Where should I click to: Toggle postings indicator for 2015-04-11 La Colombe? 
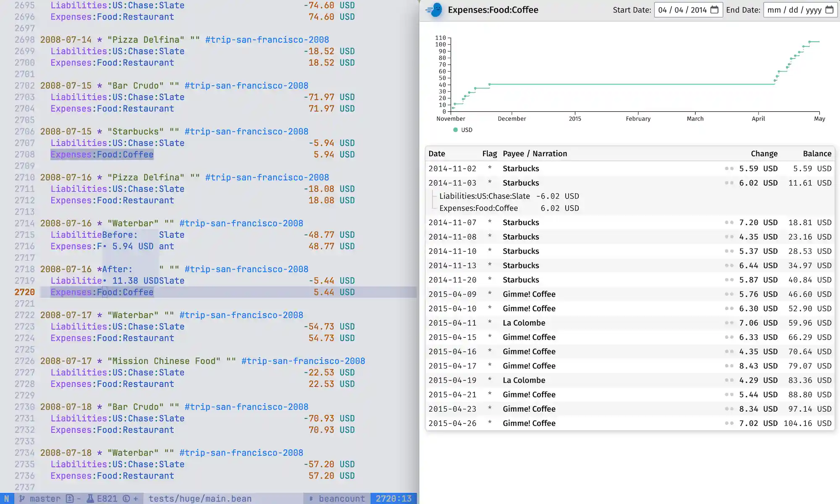(729, 323)
